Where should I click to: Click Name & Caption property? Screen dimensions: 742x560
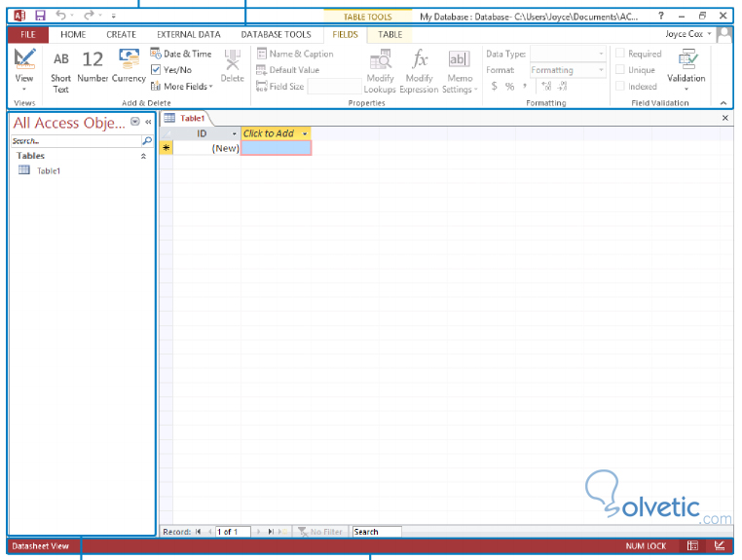(295, 54)
